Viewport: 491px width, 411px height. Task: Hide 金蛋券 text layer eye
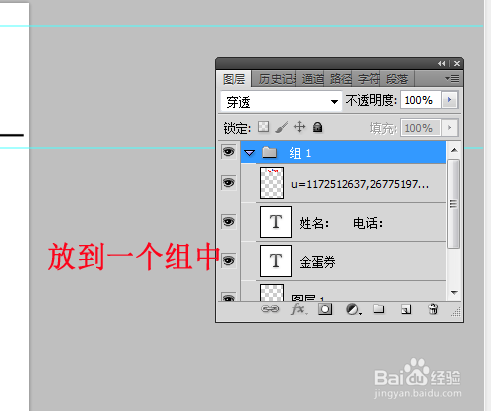pyautogui.click(x=229, y=261)
